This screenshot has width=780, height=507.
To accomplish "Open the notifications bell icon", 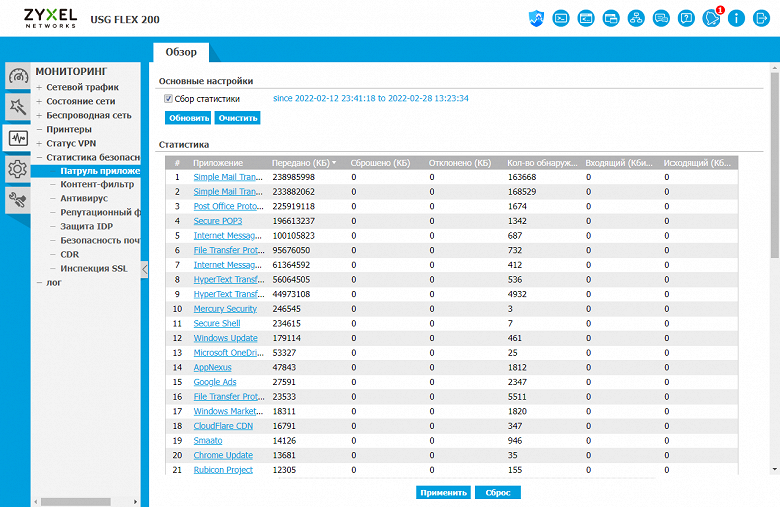I will tap(712, 18).
